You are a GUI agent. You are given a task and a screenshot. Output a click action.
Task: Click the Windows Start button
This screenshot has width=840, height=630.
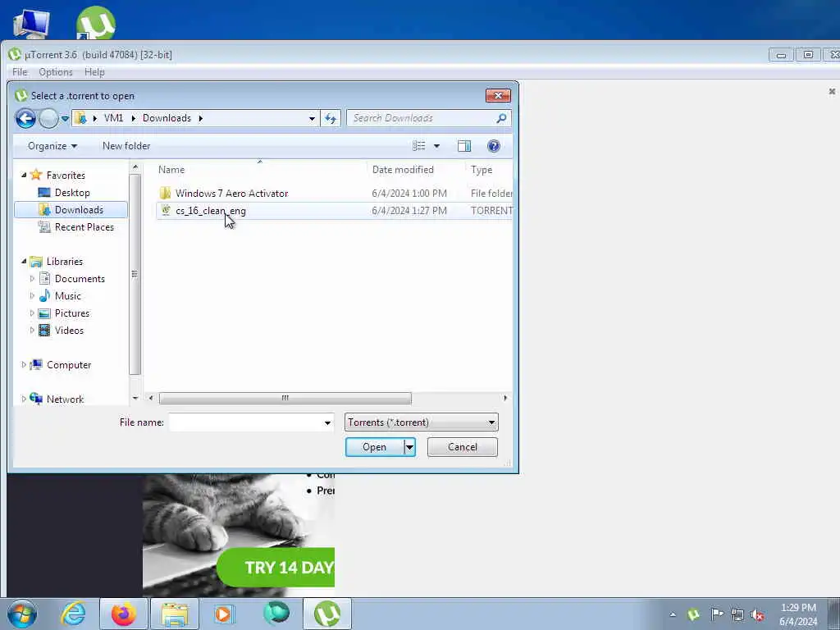pos(22,614)
